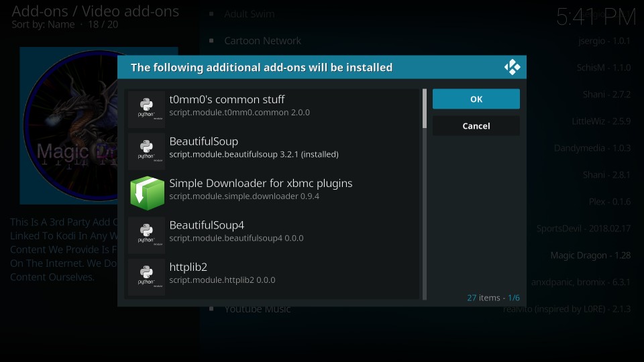644x362 pixels.
Task: Click the green box Simple Downloader icon
Action: click(x=147, y=193)
